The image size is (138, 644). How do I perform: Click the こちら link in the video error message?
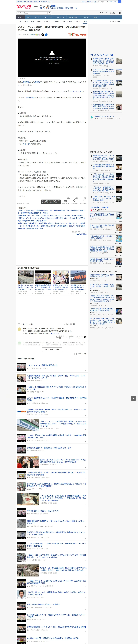click(x=55, y=60)
